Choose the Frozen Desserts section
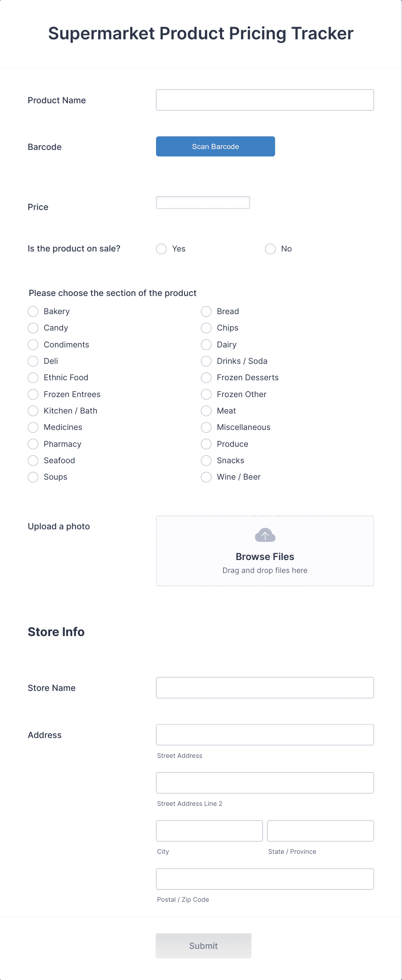This screenshot has height=980, width=402. pyautogui.click(x=206, y=378)
